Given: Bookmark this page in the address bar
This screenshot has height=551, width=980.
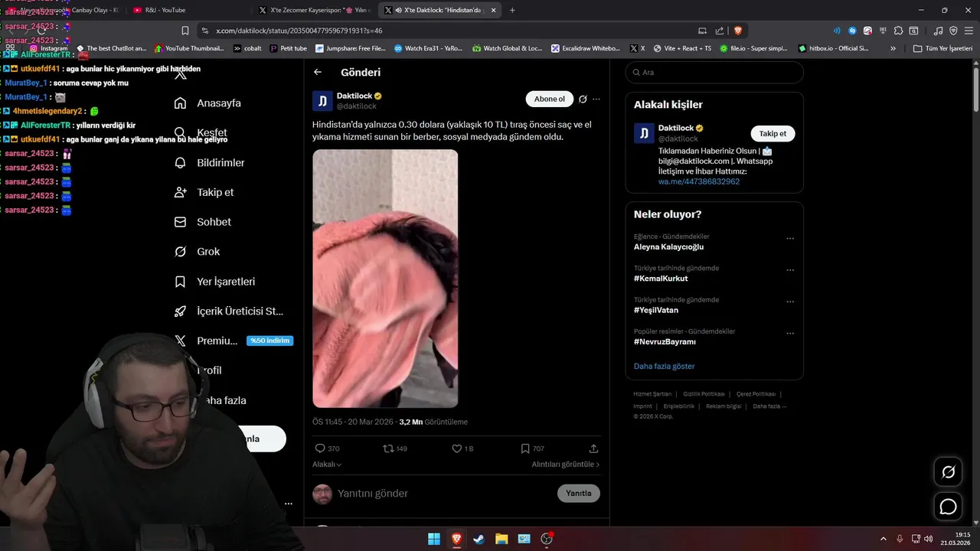Looking at the screenshot, I should (x=185, y=31).
